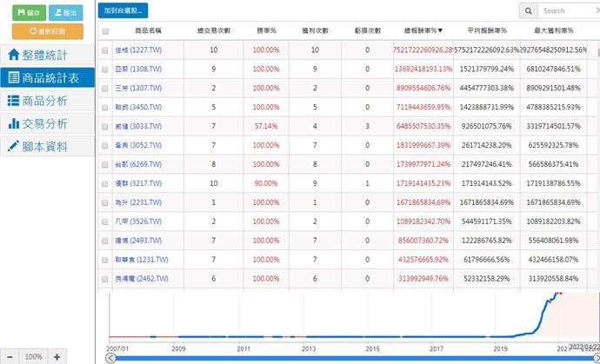Viewport: 600px width, 364px height.
Task: Click the blue timeline range slider bar
Action: (x=348, y=357)
